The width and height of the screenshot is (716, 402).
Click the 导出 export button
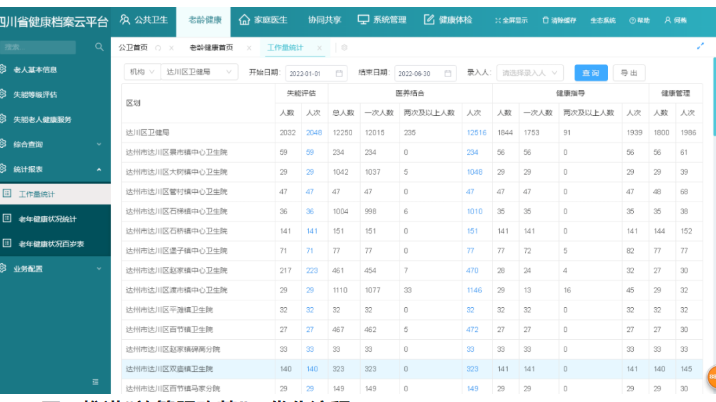[x=628, y=73]
